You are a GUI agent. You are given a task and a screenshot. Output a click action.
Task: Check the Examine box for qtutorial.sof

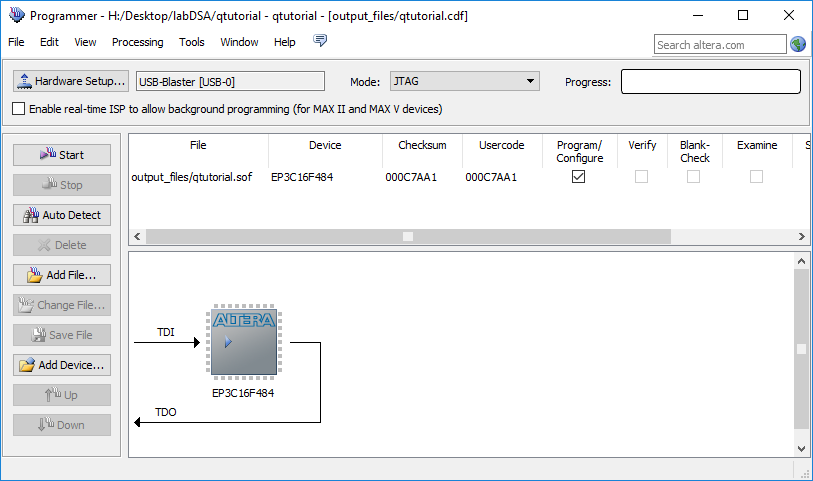(756, 177)
